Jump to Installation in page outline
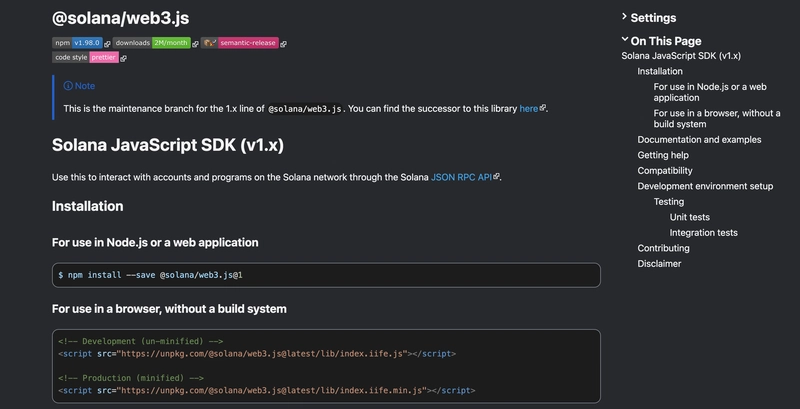The height and width of the screenshot is (409, 800). pos(660,71)
